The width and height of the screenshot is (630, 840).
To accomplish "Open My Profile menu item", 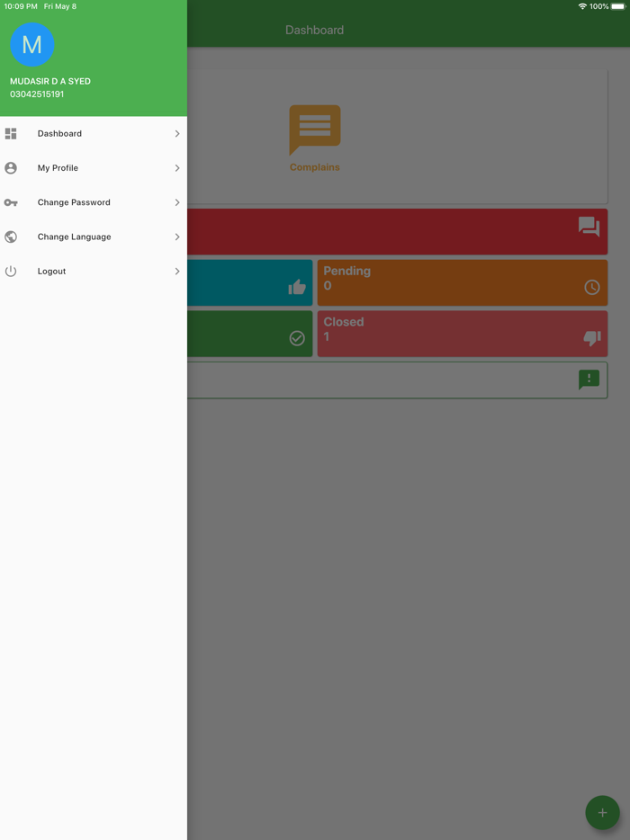I will click(x=94, y=168).
